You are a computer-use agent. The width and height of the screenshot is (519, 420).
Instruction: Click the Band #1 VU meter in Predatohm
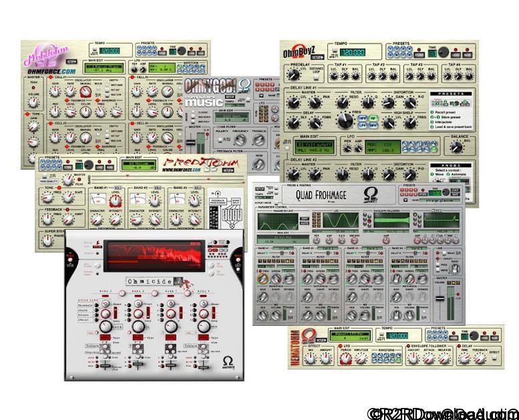98,199
